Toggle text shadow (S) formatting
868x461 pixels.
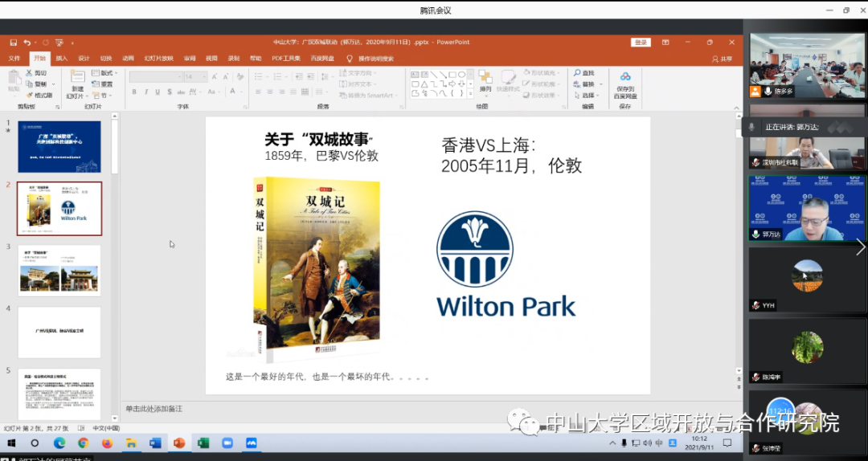click(170, 92)
